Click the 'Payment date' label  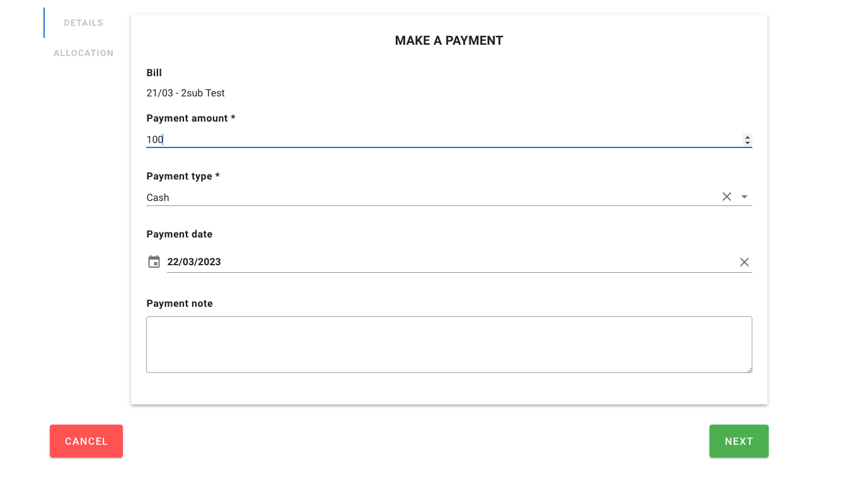(x=179, y=234)
